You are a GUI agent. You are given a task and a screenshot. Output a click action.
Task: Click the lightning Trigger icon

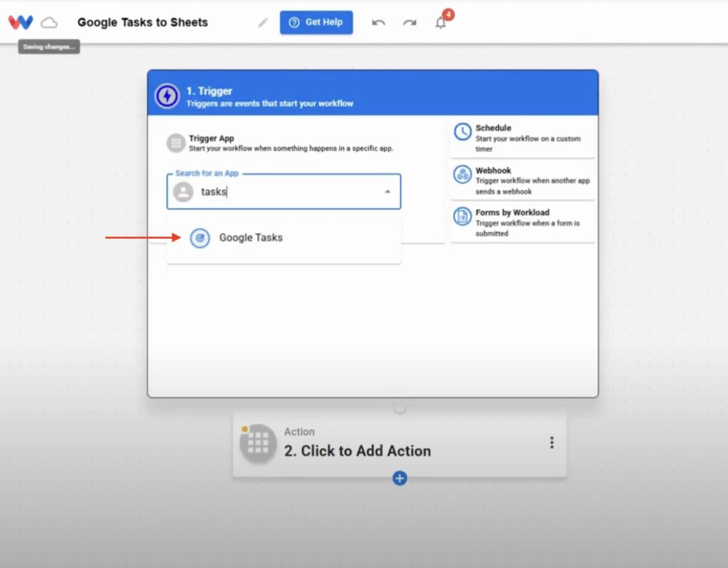pos(167,96)
